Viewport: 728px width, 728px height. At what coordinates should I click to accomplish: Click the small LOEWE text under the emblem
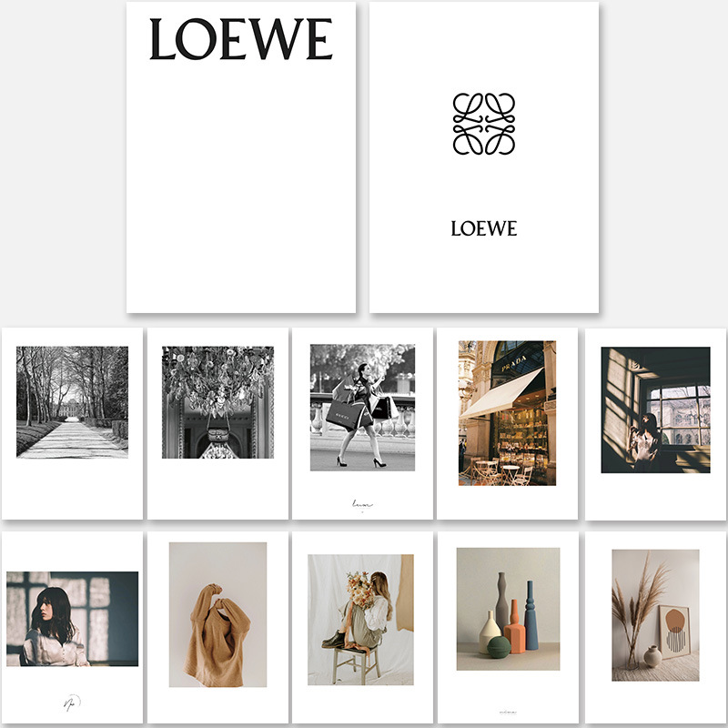point(484,228)
